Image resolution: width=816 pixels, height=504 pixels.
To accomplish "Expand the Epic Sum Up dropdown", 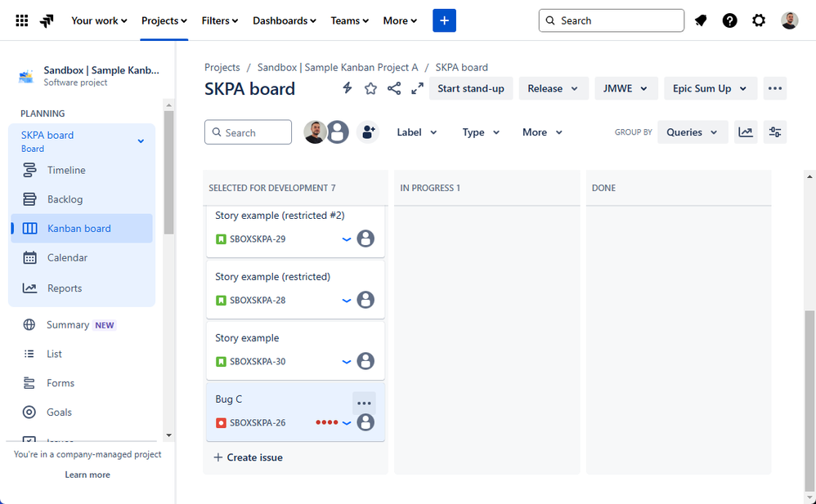I will click(x=711, y=88).
